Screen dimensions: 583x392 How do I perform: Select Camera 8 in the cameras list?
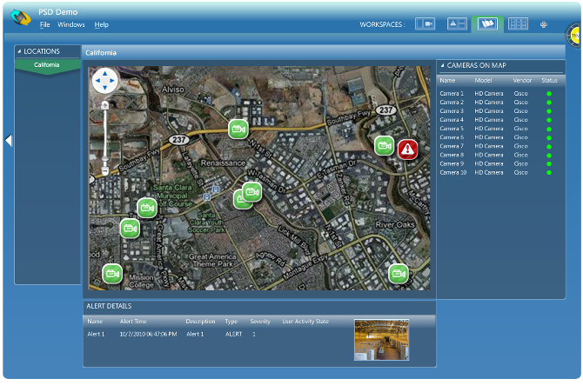tap(452, 155)
